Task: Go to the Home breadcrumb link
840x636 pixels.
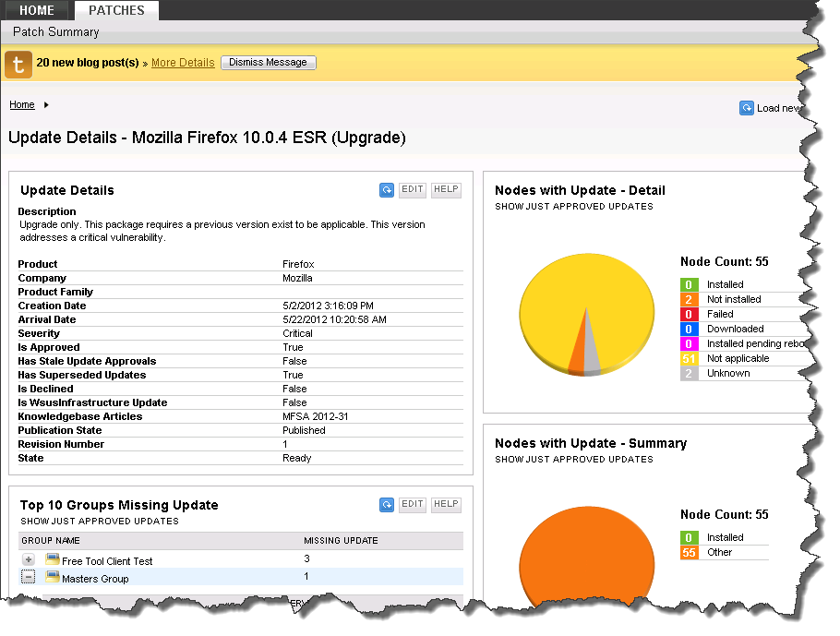Action: click(x=22, y=105)
